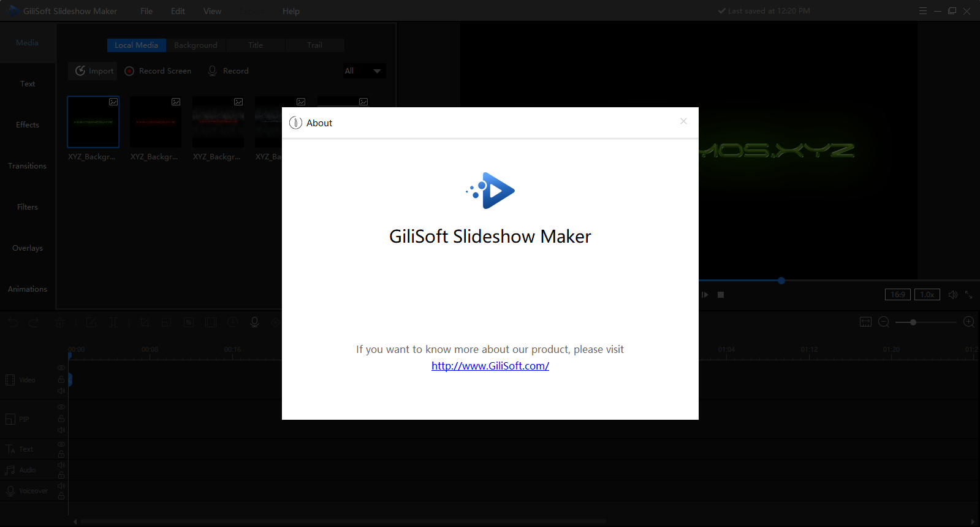Click the timeline horizontal scrollbar
The height and width of the screenshot is (527, 980).
343,521
